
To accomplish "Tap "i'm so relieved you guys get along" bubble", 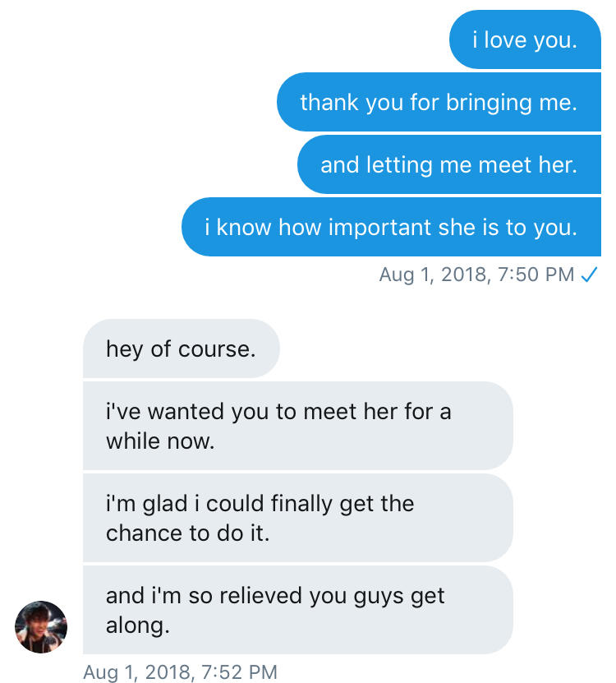I will click(297, 610).
